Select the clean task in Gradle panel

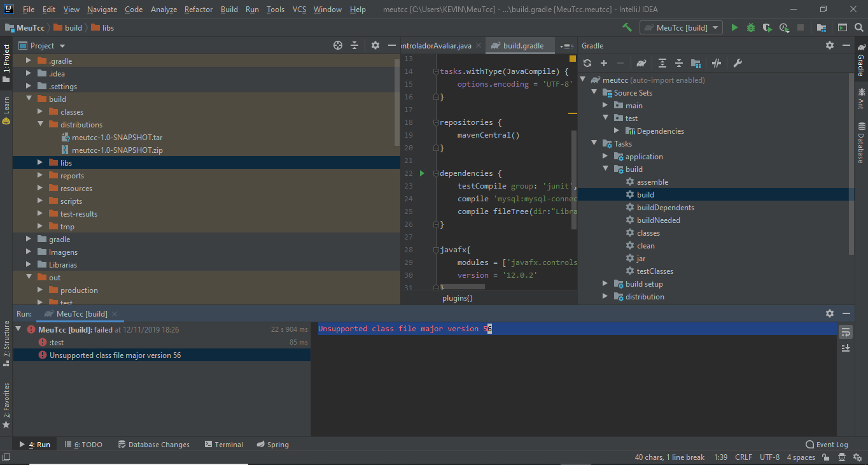645,246
